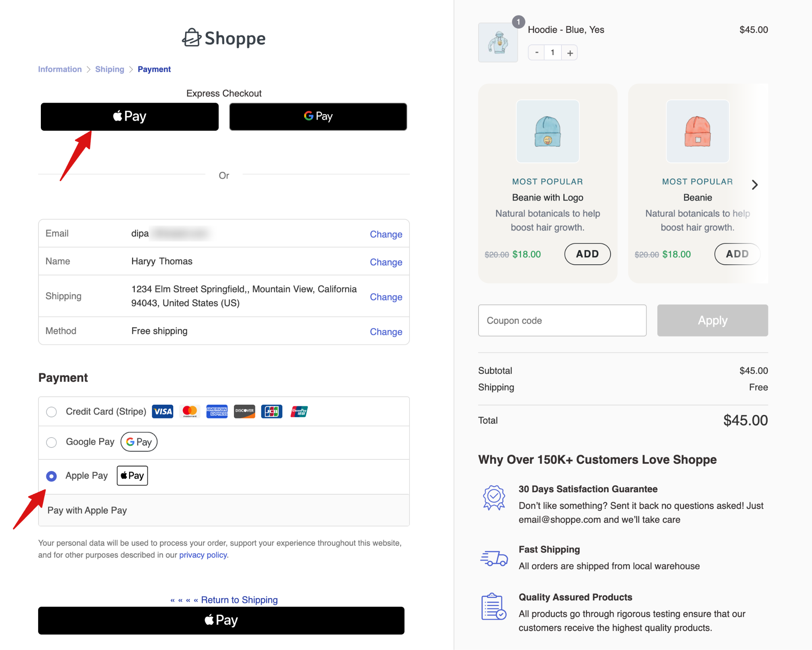Click the satisfaction guarantee badge icon
This screenshot has height=650, width=812.
[494, 497]
